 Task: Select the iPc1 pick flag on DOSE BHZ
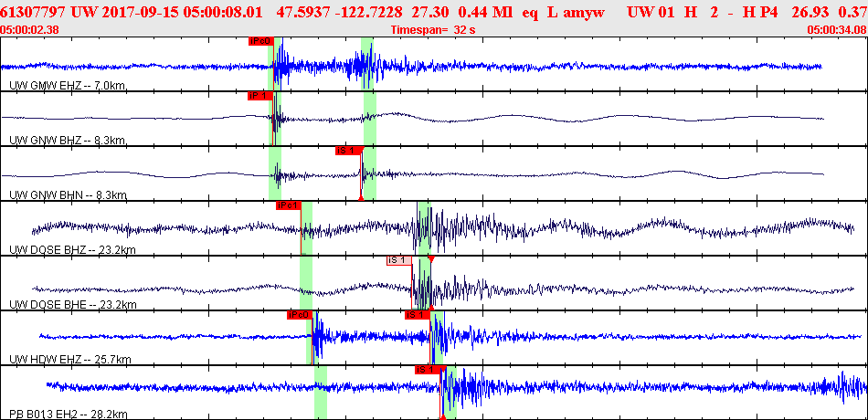(x=289, y=205)
